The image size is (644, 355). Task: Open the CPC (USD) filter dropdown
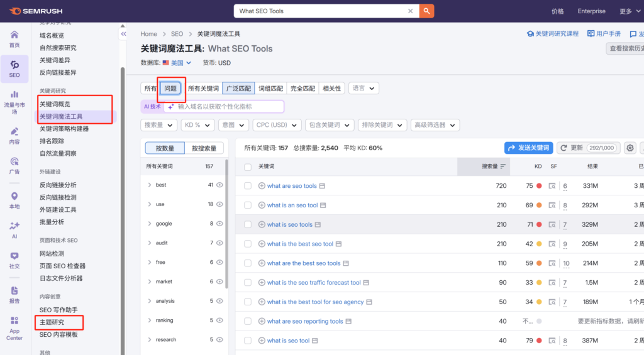click(x=277, y=125)
